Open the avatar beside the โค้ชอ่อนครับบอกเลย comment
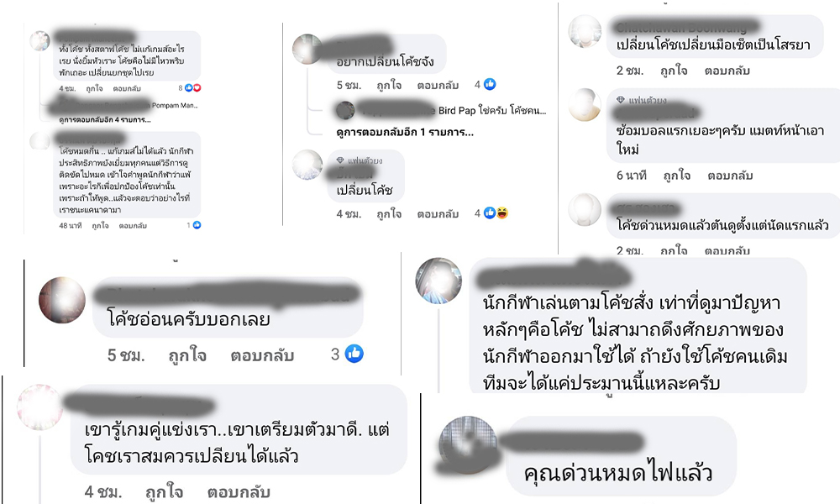840x504 pixels. [x=62, y=300]
